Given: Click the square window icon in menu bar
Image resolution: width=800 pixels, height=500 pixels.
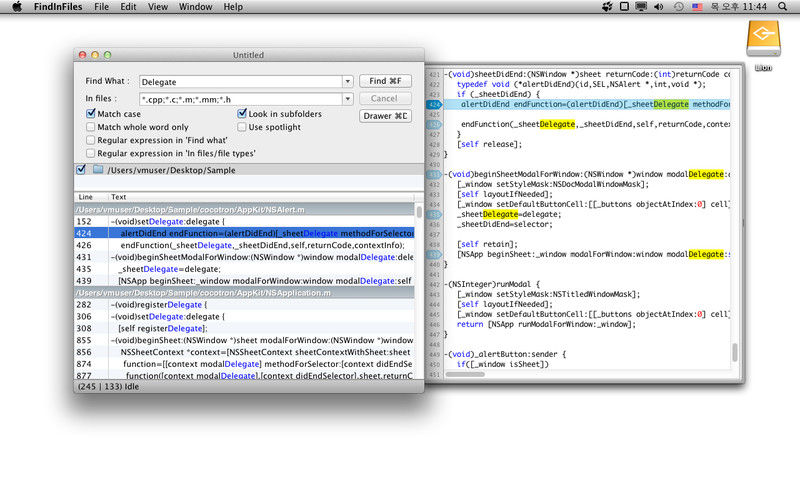Looking at the screenshot, I should click(x=624, y=7).
